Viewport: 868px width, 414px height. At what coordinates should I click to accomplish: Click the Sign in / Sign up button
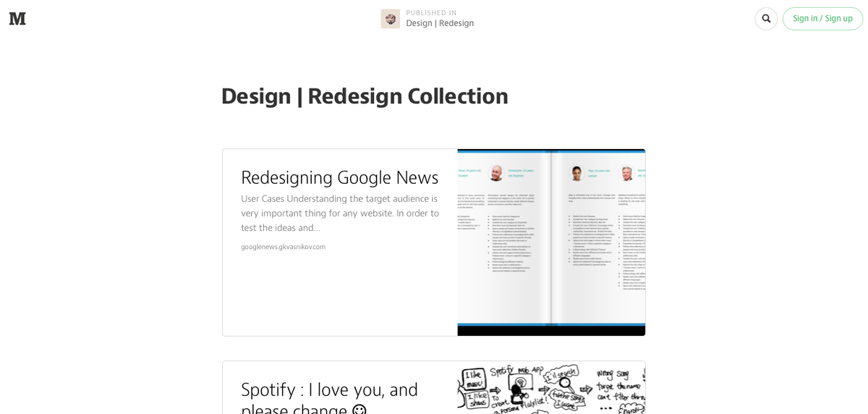[x=822, y=19]
